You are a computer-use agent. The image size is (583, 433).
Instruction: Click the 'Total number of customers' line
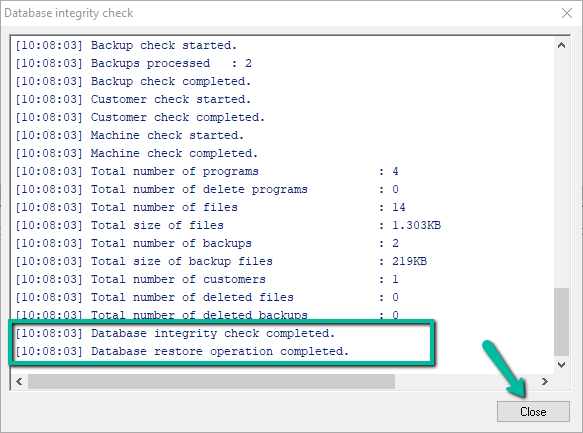coord(207,279)
